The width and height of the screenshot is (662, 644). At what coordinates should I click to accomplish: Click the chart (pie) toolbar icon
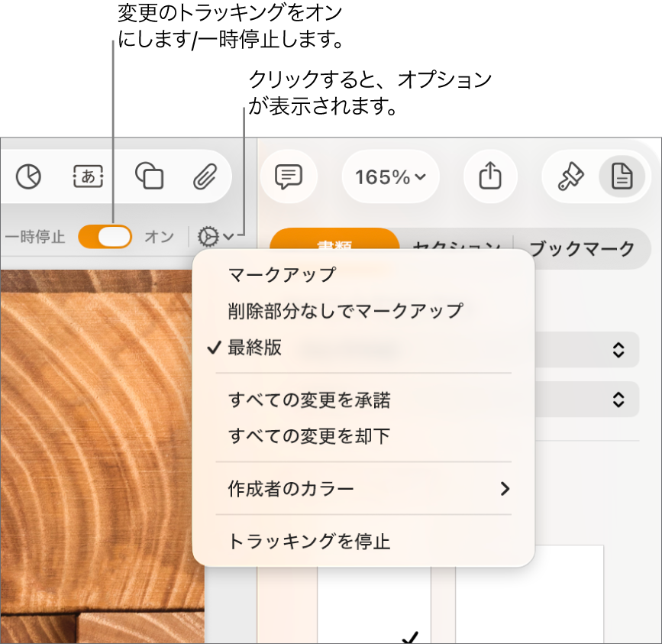(x=28, y=176)
